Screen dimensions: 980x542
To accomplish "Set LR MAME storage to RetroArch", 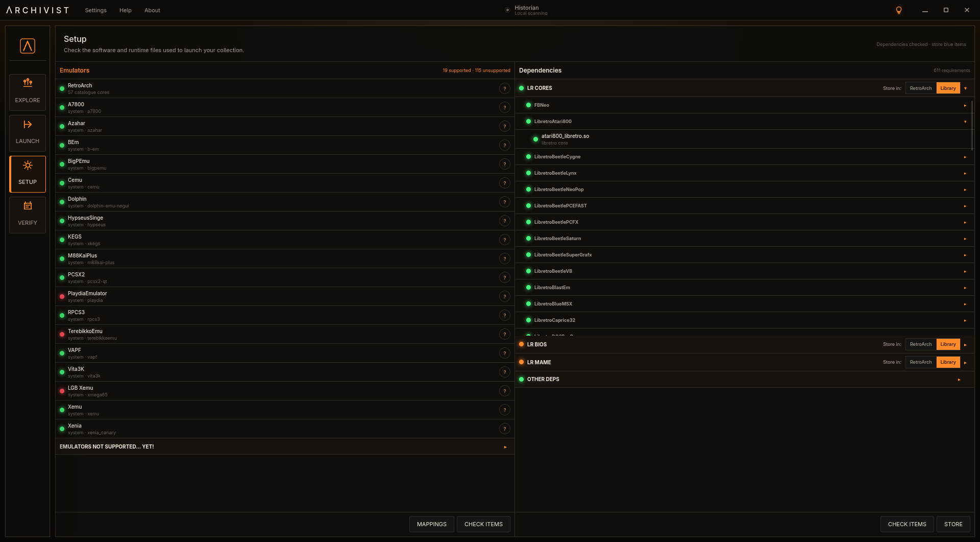I will pos(921,362).
